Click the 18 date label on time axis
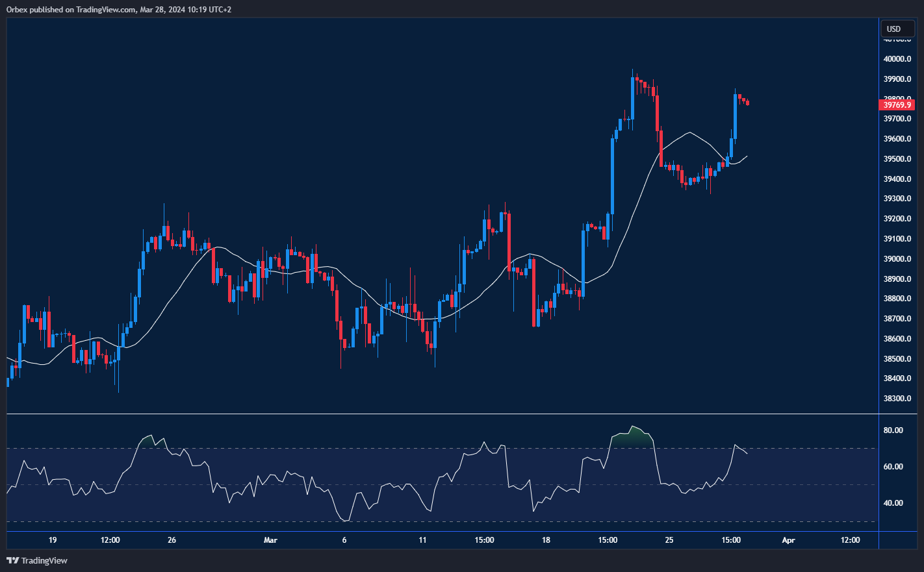Image resolution: width=924 pixels, height=572 pixels. pos(546,540)
